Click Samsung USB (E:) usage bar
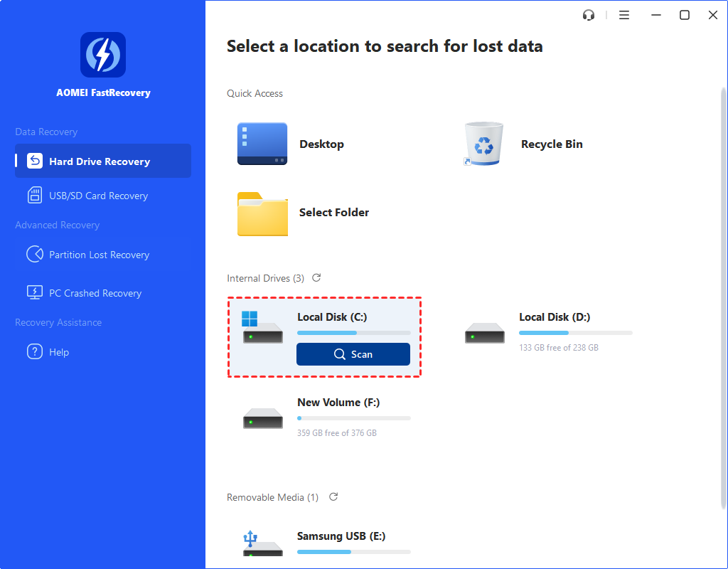The image size is (728, 569). 354,552
